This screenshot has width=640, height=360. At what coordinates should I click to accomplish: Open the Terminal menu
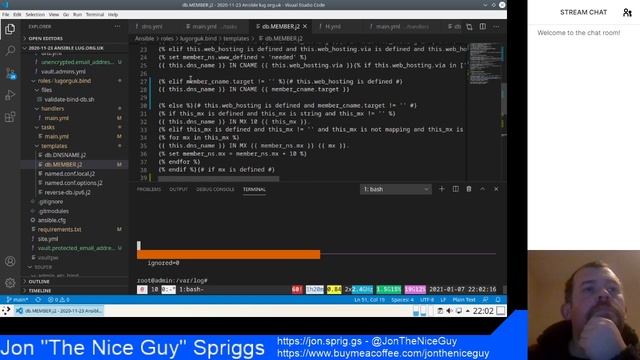pyautogui.click(x=95, y=14)
